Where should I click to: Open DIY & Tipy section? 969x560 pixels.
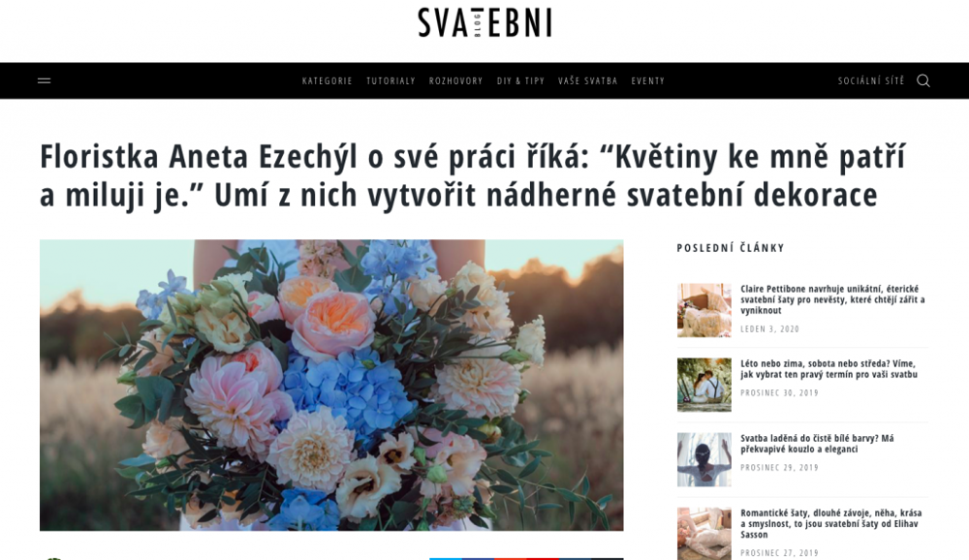(520, 81)
